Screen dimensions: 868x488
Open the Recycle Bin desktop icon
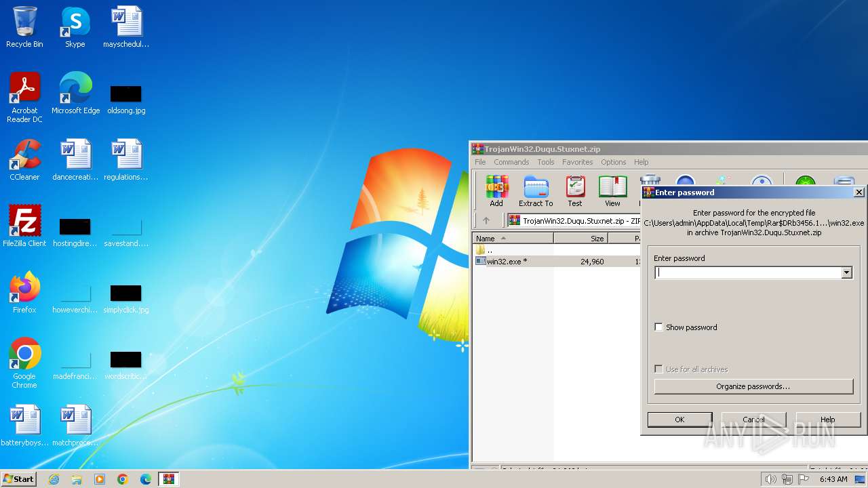coord(24,27)
